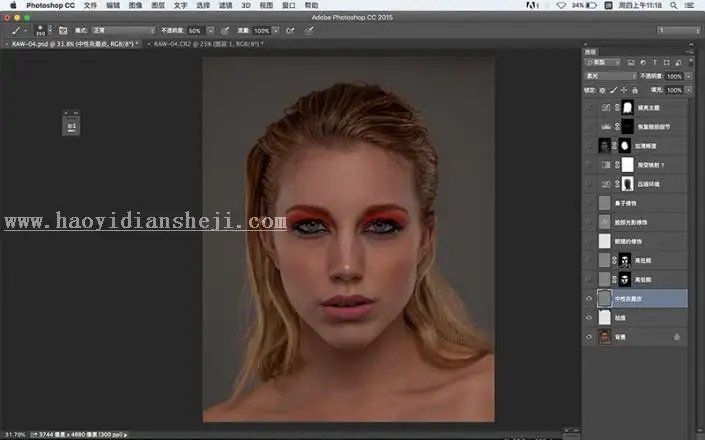
Task: Open the collapsed floating panel icon on canvas
Action: tap(71, 126)
